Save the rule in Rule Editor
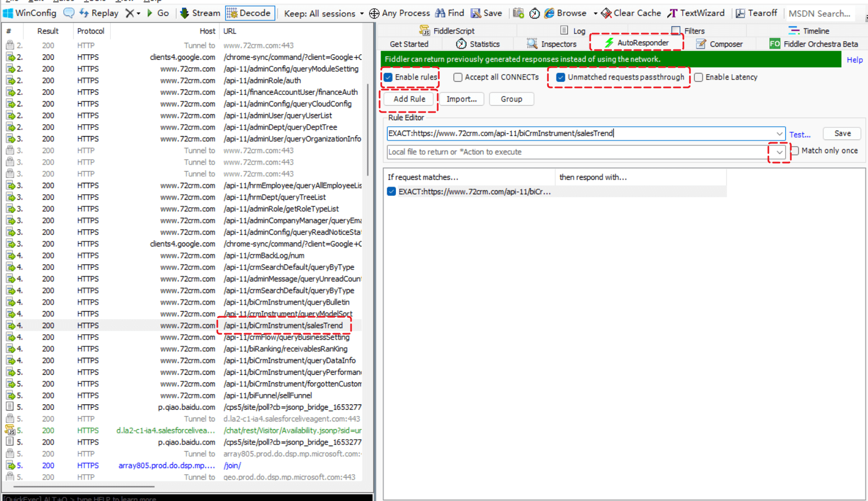Screen dimensions: 868x501 842,133
